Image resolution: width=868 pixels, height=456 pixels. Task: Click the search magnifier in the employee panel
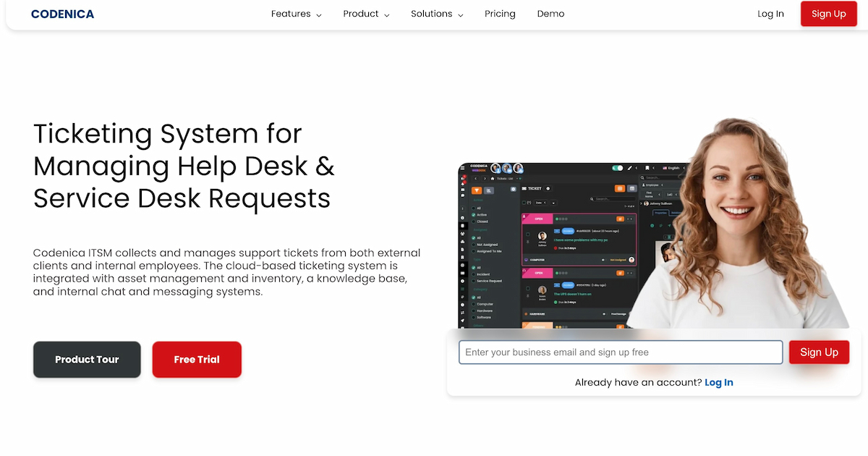pyautogui.click(x=642, y=177)
